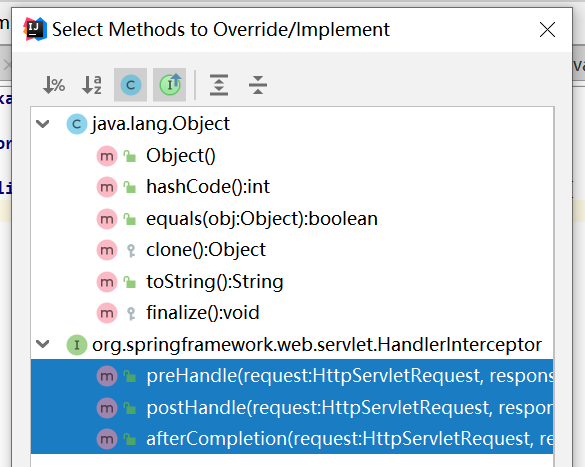Select the afterCompletion method
Viewport: 585px width, 467px height.
point(292,438)
